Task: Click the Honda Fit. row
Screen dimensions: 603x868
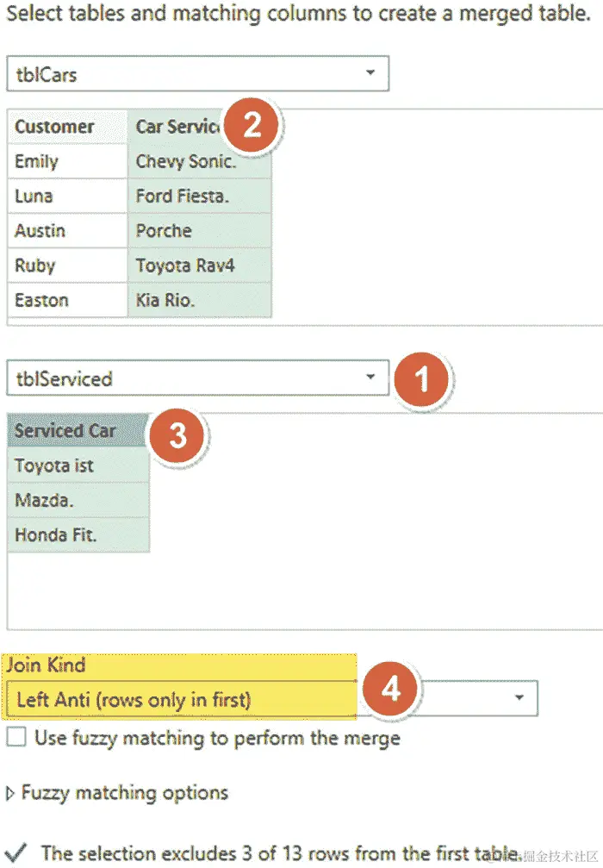Action: (78, 534)
